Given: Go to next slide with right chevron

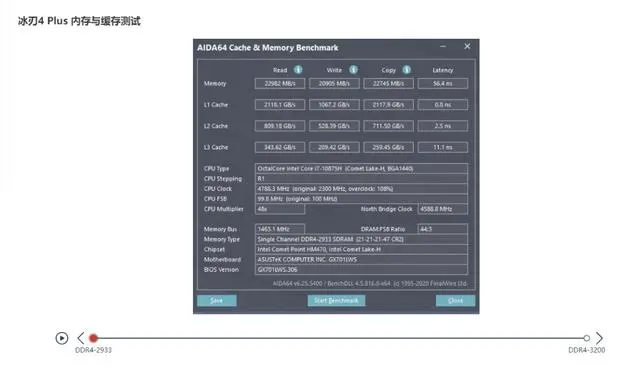Looking at the screenshot, I should (599, 338).
